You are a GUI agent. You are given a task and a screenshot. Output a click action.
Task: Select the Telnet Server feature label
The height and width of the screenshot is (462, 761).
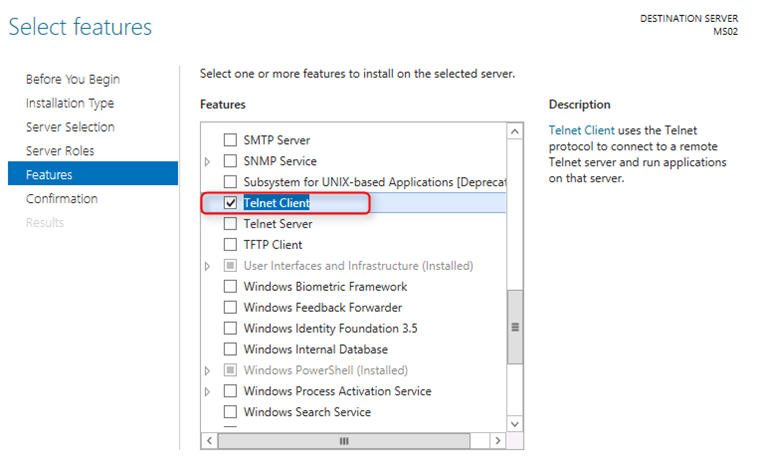click(278, 224)
